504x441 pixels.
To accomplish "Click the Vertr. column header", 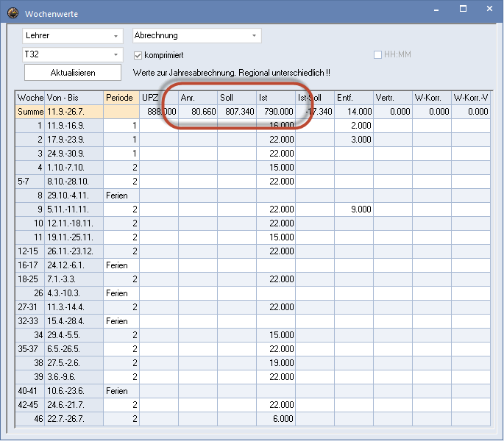I will point(393,98).
